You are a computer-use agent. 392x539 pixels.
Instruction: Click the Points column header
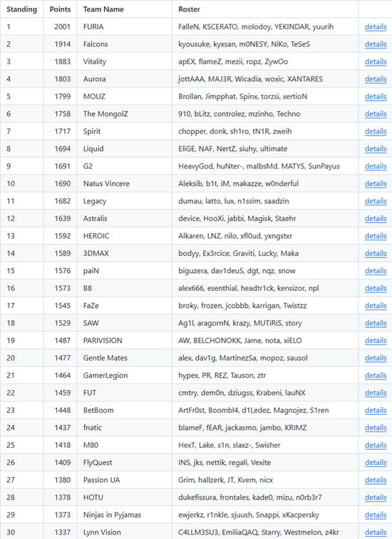pyautogui.click(x=60, y=9)
